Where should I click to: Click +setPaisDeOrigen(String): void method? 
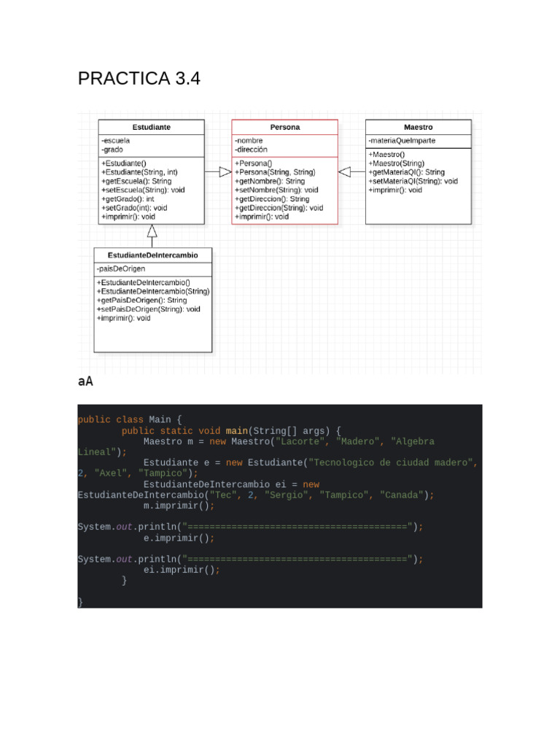click(149, 309)
